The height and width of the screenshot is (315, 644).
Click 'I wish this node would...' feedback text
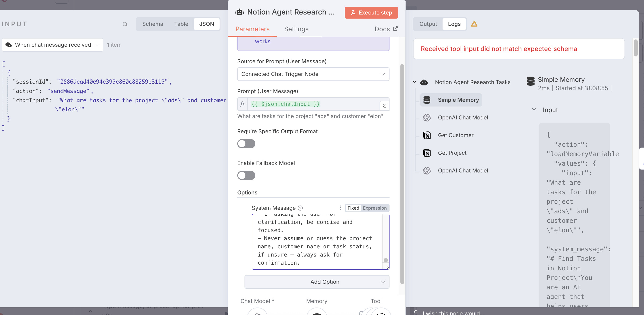point(453,313)
